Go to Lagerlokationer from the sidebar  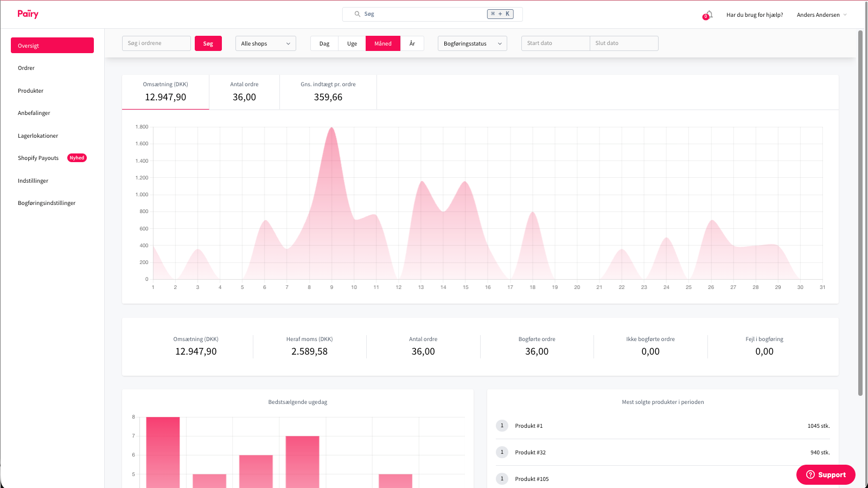click(38, 136)
